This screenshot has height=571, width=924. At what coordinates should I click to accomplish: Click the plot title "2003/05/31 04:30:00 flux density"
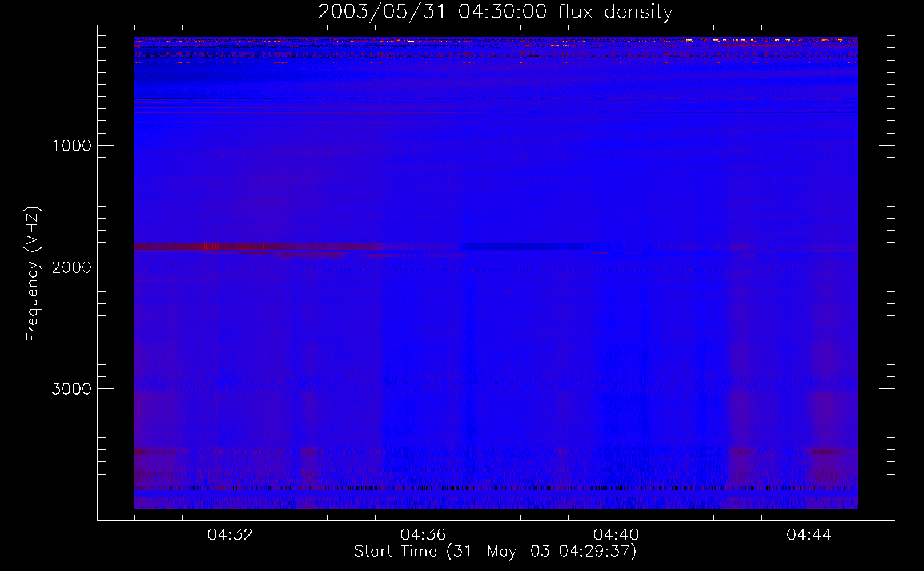495,11
